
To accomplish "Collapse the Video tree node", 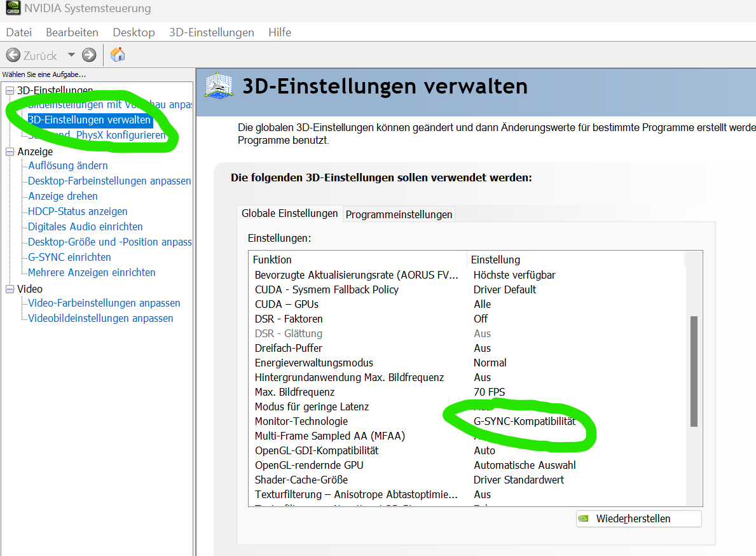I will (x=10, y=289).
